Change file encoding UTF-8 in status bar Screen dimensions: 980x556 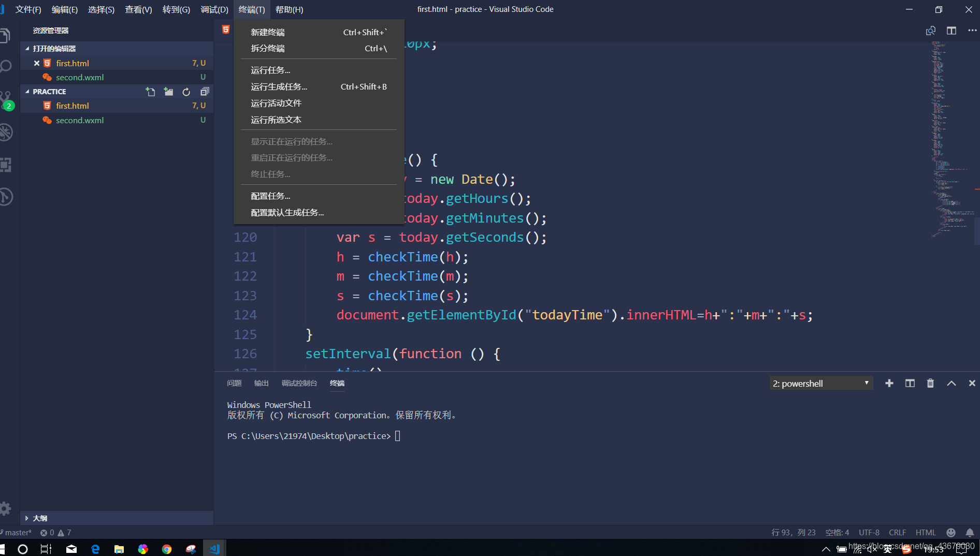click(869, 532)
